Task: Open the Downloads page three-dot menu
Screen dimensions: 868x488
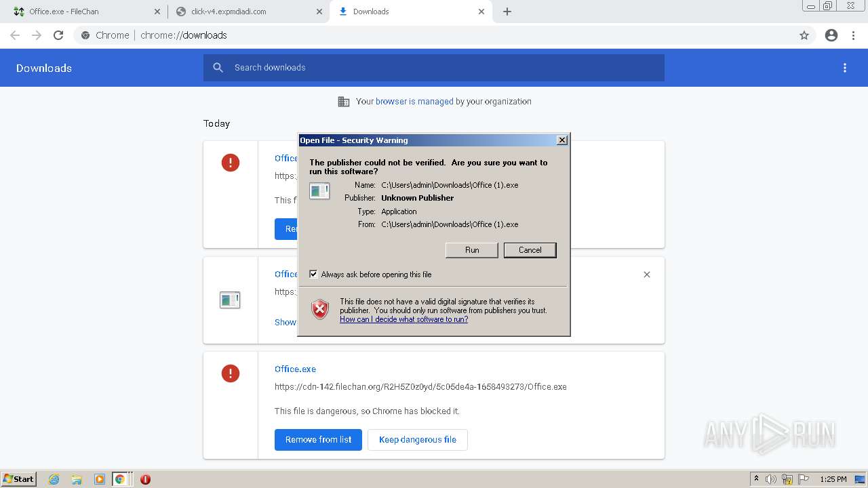Action: pyautogui.click(x=845, y=68)
